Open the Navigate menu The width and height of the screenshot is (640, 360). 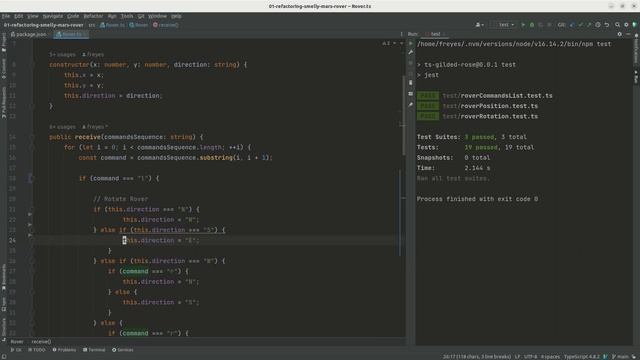(53, 16)
